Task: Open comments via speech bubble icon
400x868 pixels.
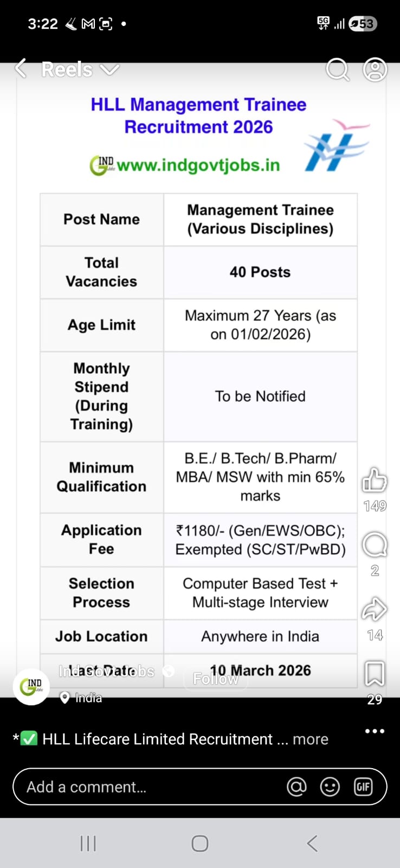Action: [x=374, y=545]
